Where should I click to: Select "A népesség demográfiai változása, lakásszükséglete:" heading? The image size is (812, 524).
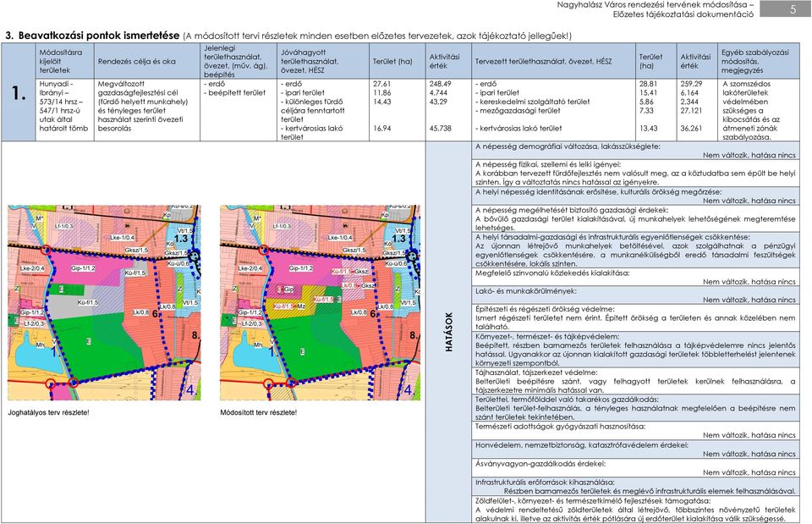coord(568,146)
